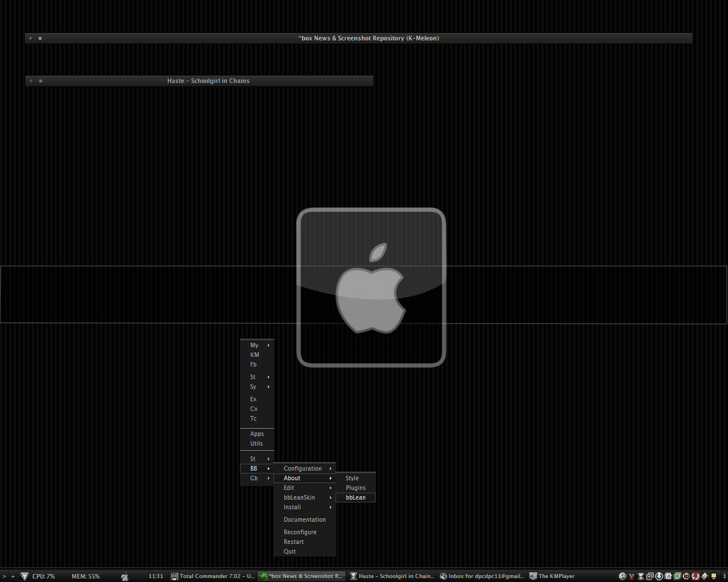Open the bbLeanSkin submenu
This screenshot has height=582, width=728.
(305, 497)
